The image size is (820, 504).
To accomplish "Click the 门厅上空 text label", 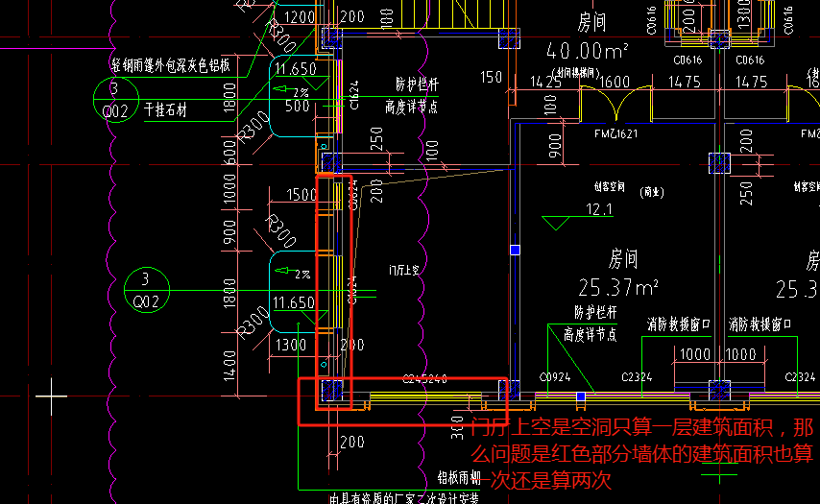I will pyautogui.click(x=403, y=271).
